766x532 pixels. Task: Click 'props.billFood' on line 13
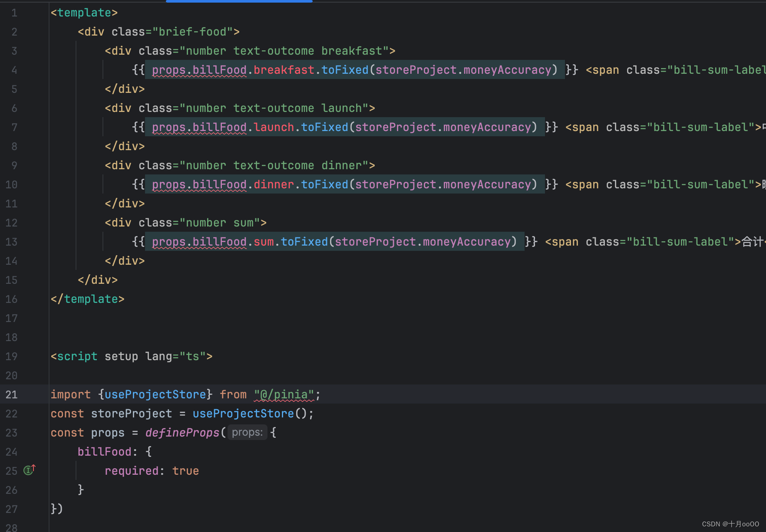199,242
